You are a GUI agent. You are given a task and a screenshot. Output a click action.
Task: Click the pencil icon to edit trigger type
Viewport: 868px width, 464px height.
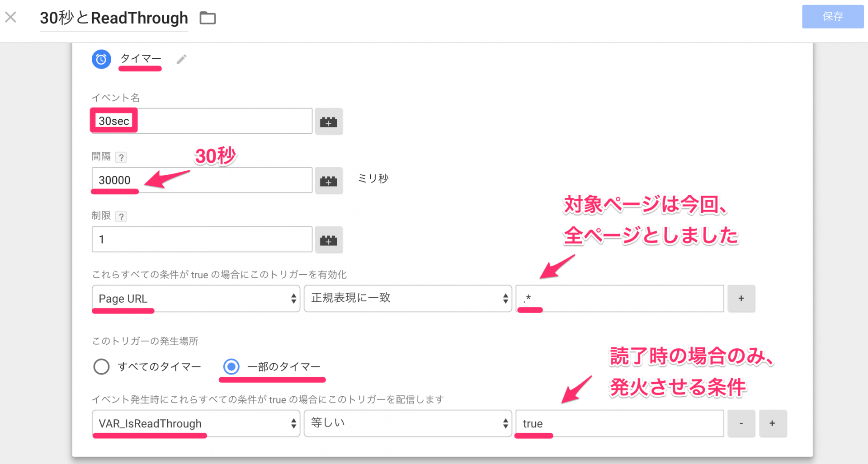[182, 59]
